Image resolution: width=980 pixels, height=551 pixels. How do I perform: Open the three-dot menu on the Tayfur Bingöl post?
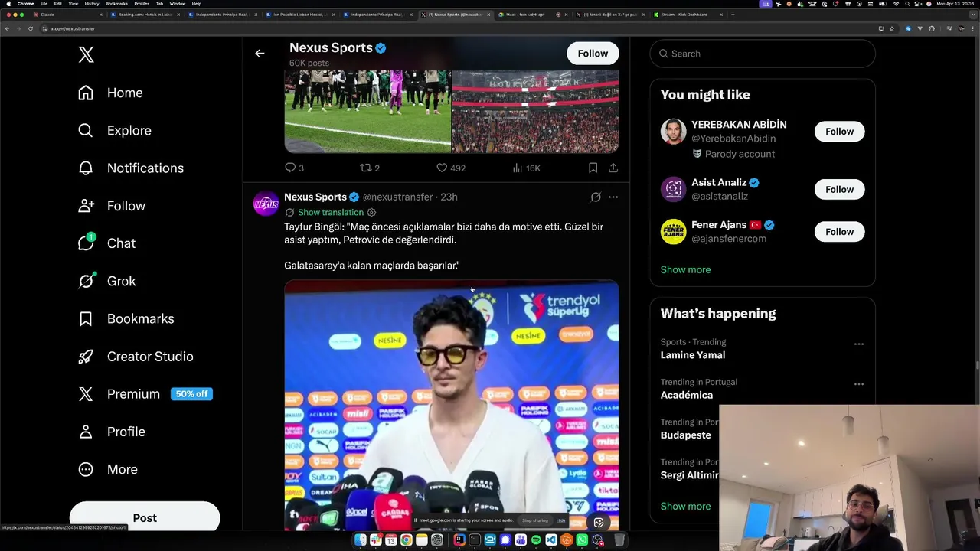[x=613, y=197]
